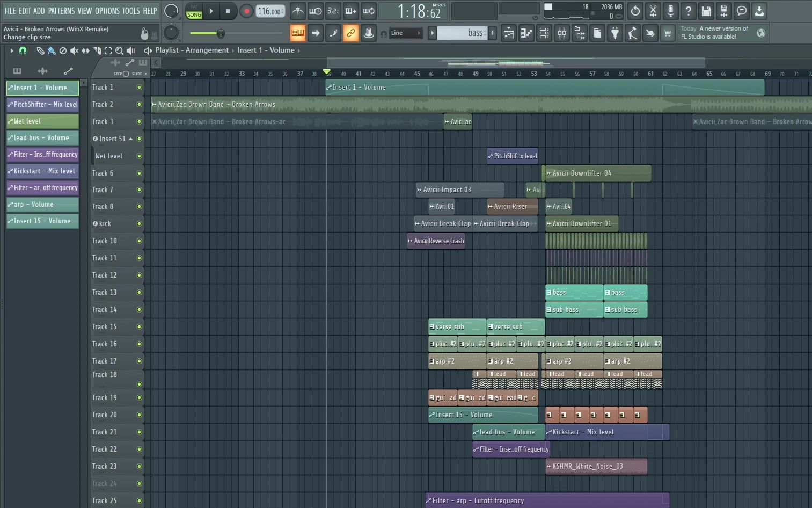Open the playlist options menu arrow
This screenshot has height=508, width=812.
click(x=11, y=50)
